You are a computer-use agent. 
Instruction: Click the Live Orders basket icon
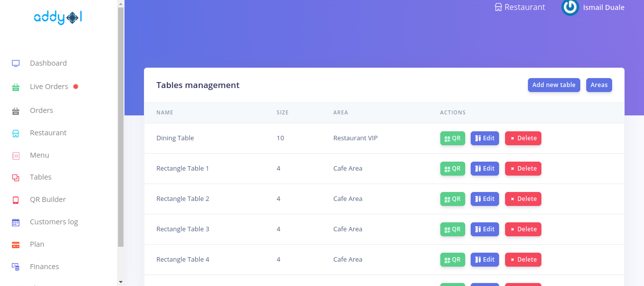(15, 87)
